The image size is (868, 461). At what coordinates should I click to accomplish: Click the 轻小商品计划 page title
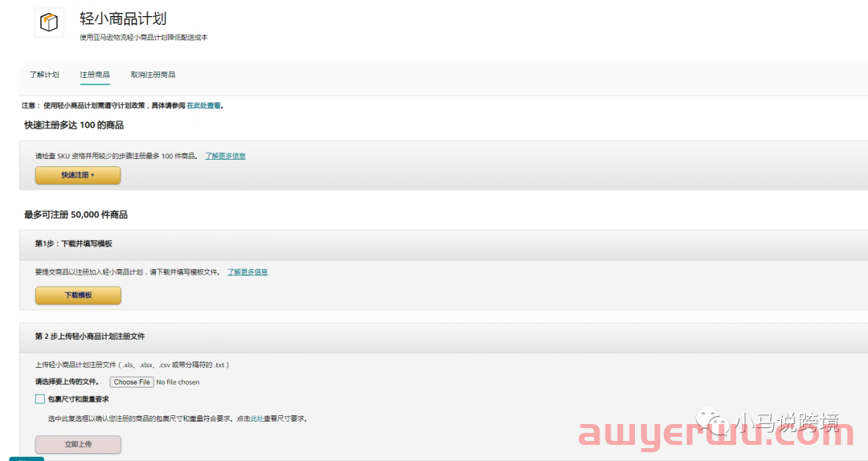coord(123,18)
